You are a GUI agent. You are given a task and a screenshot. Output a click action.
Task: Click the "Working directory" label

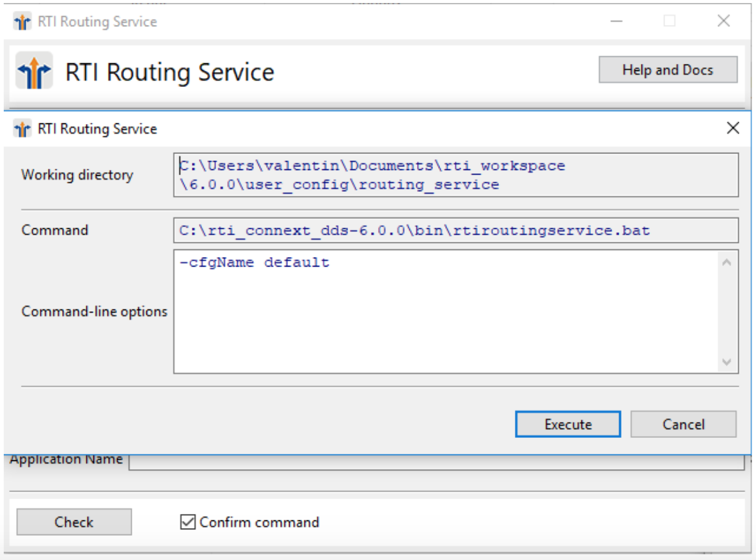pyautogui.click(x=77, y=175)
